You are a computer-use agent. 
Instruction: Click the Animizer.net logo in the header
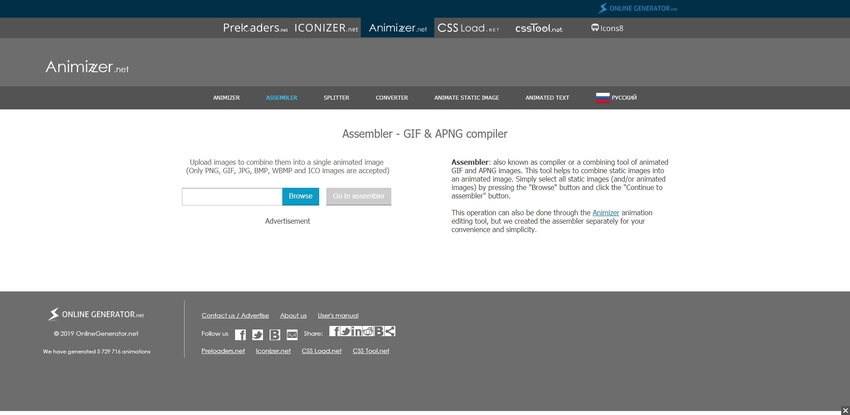pyautogui.click(x=87, y=68)
